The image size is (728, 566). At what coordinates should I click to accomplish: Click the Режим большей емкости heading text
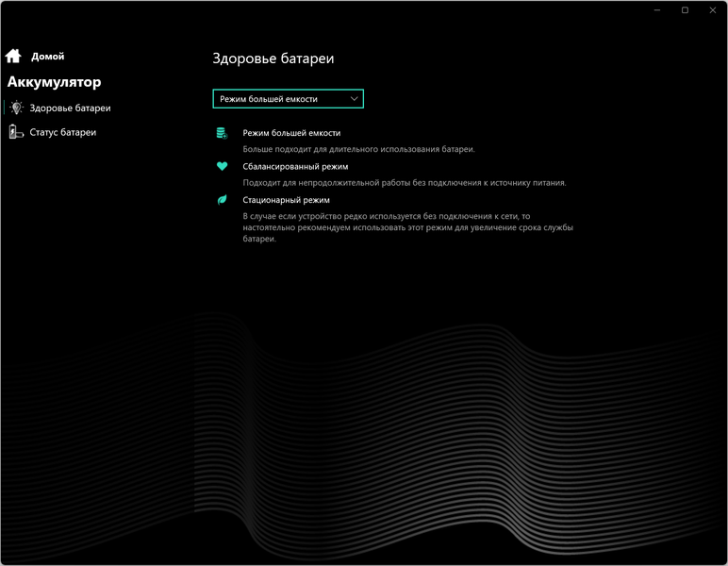291,133
